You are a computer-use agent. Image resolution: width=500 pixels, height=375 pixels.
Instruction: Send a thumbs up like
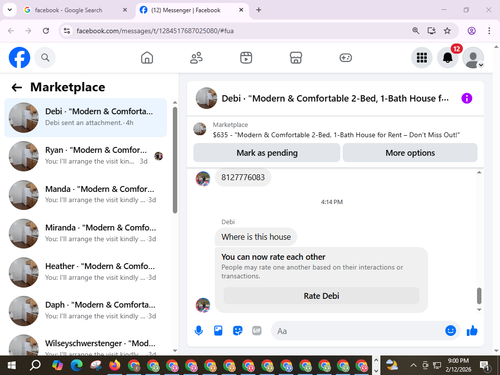coord(472,331)
